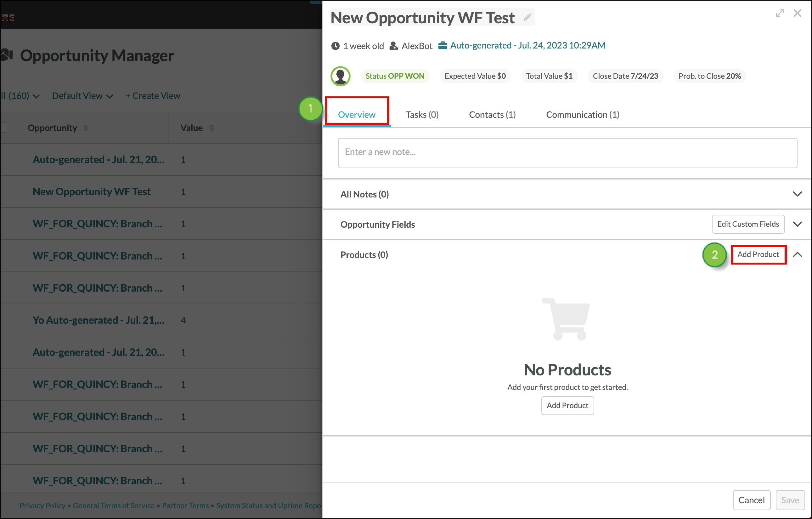Image resolution: width=812 pixels, height=519 pixels.
Task: Switch to the Tasks (0) tab
Action: pos(422,114)
